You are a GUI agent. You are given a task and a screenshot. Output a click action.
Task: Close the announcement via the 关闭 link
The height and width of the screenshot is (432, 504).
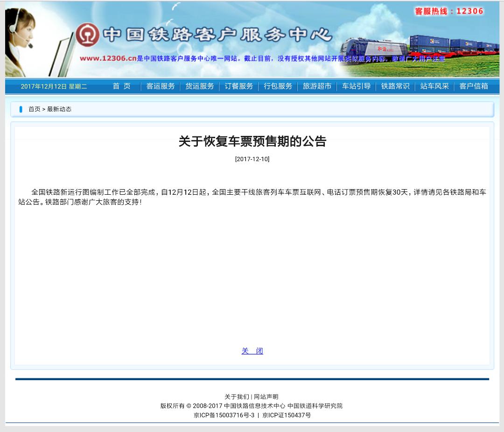(x=252, y=351)
